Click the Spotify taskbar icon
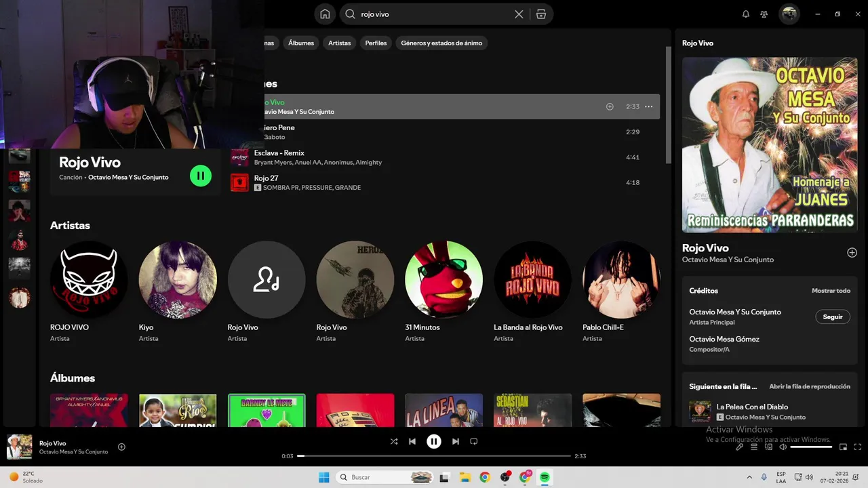Screen dimensions: 868x488 pos(545,477)
